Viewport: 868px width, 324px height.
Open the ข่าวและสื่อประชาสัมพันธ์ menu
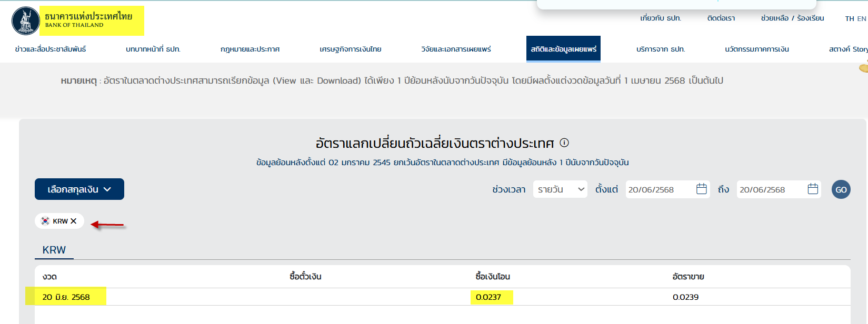coord(51,49)
